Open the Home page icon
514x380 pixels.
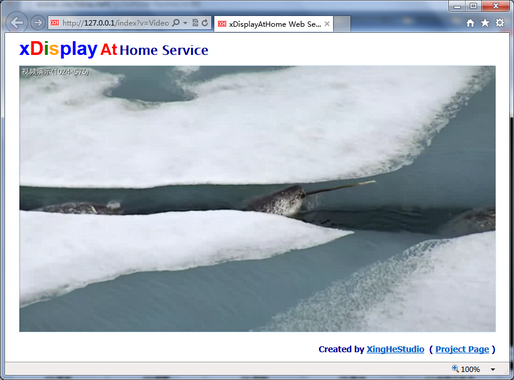click(x=470, y=23)
